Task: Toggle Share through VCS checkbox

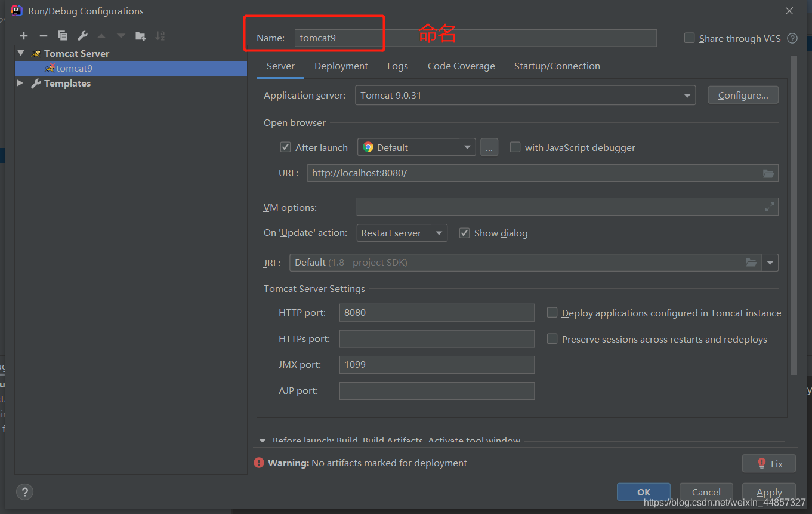Action: (689, 38)
